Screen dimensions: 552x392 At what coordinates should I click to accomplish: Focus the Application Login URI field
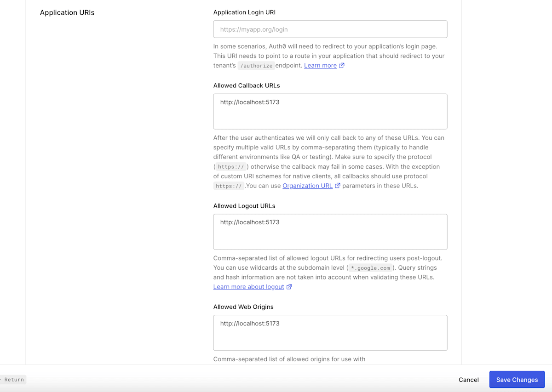(330, 29)
